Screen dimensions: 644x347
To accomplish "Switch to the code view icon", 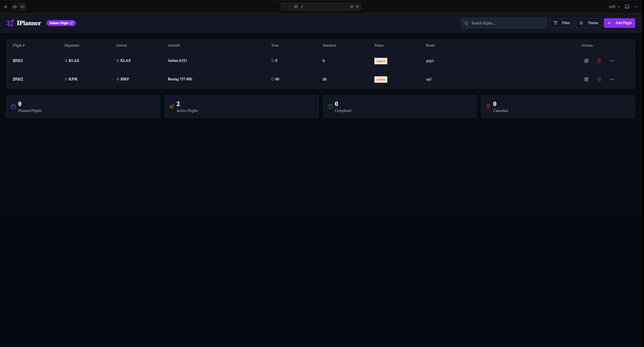I will [x=22, y=7].
